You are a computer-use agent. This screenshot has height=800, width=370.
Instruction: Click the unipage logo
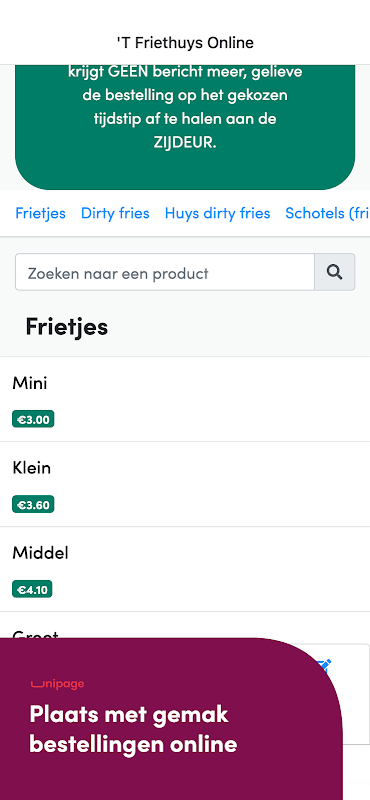pos(57,684)
